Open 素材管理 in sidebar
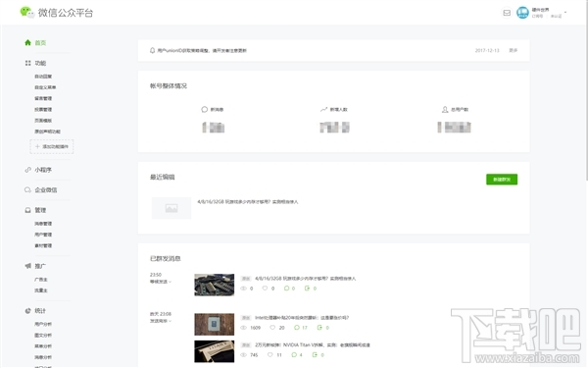This screenshot has width=588, height=368. click(43, 245)
